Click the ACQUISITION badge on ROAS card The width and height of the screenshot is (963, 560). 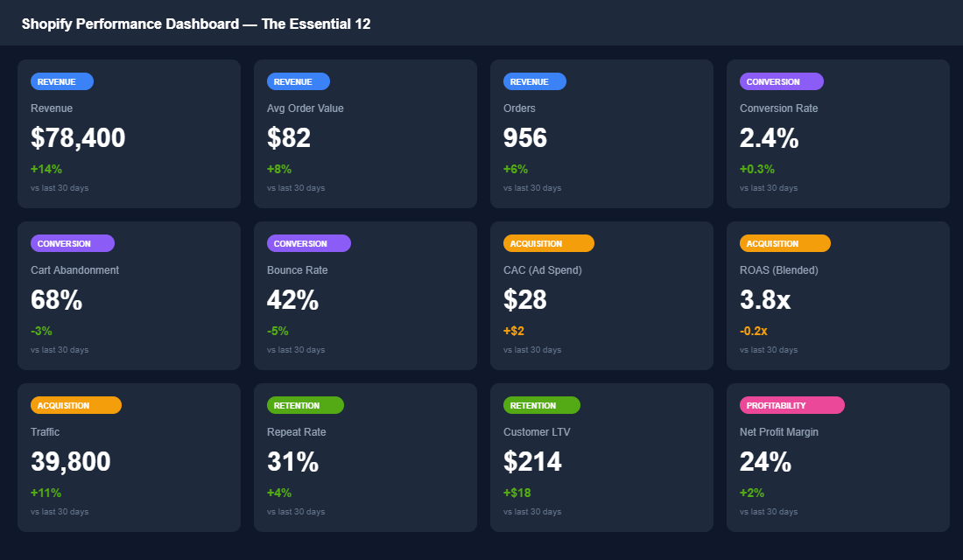(x=785, y=244)
